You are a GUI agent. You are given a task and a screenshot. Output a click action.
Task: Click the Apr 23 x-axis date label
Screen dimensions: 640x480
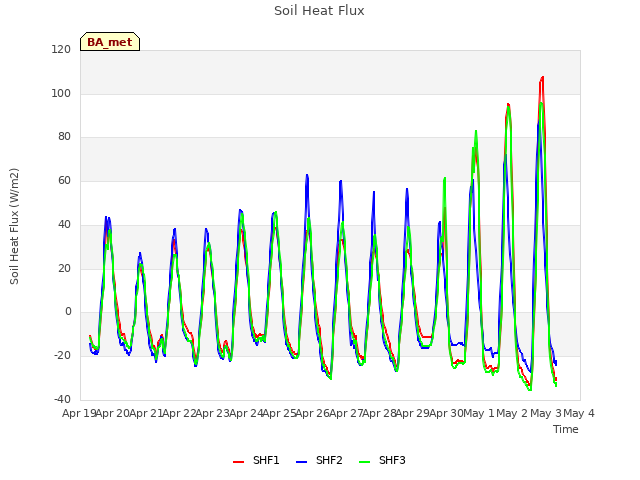[213, 413]
